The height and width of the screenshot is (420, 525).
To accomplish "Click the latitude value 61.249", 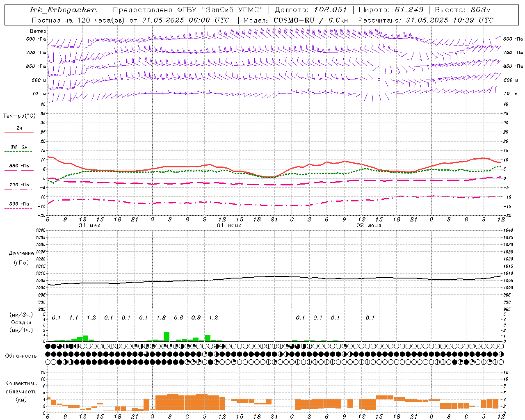I will coord(409,10).
